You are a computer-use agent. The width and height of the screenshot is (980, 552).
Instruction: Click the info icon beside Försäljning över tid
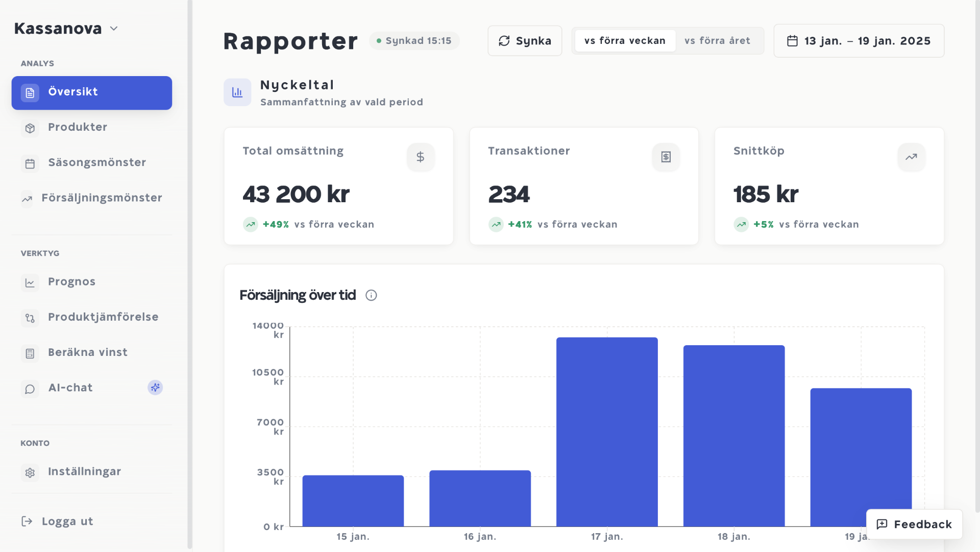point(371,295)
